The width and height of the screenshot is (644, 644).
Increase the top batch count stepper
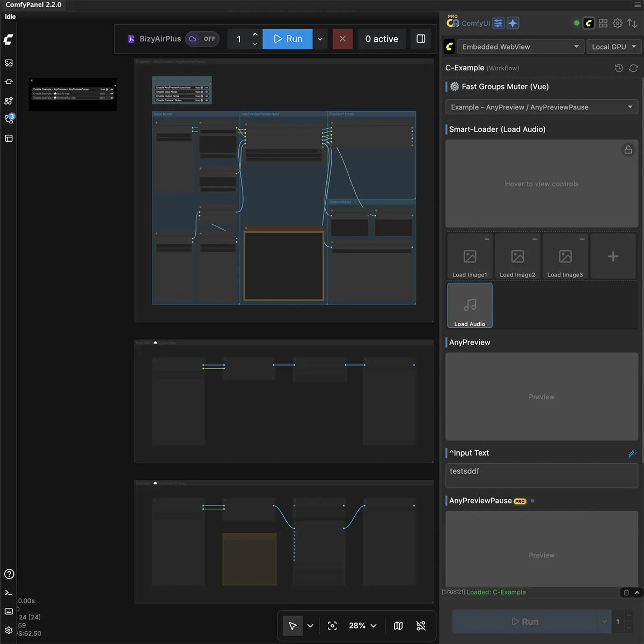coord(255,34)
